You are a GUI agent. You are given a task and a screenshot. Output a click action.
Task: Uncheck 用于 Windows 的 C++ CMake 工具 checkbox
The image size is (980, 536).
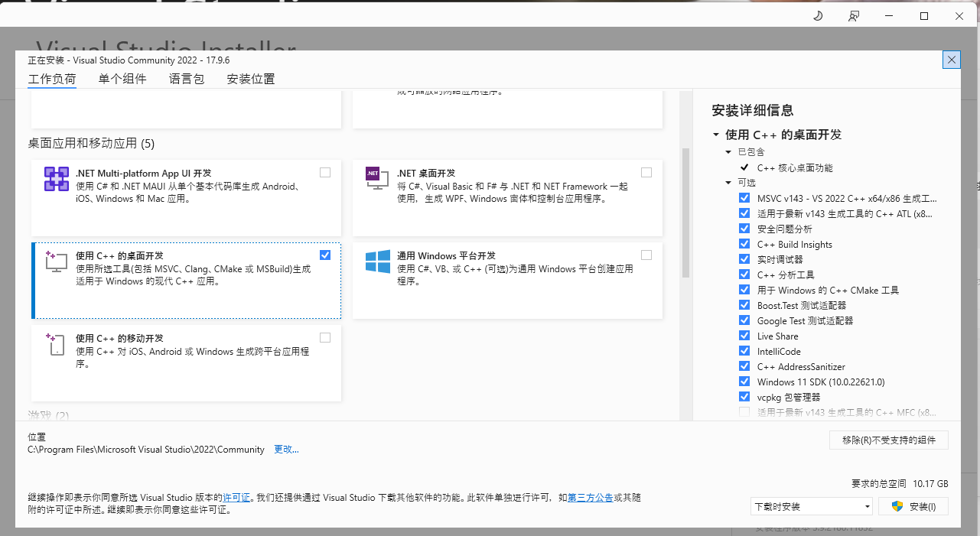click(x=744, y=290)
